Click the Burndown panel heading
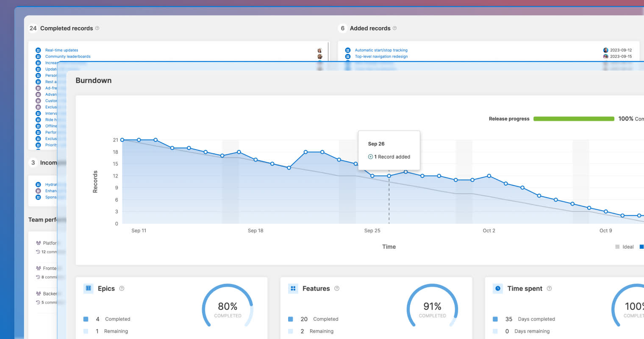Screen dimensions: 644x339 point(94,81)
